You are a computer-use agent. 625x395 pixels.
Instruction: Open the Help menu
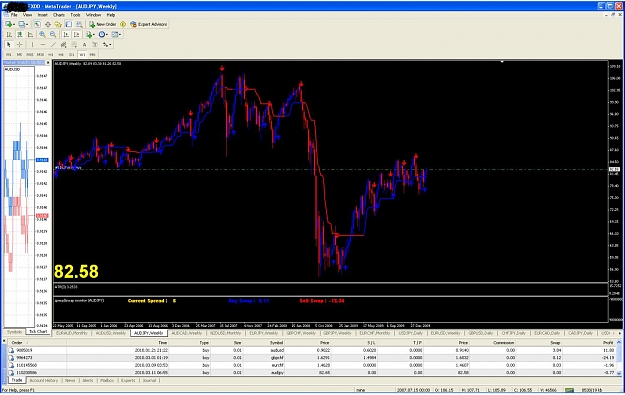[x=111, y=15]
